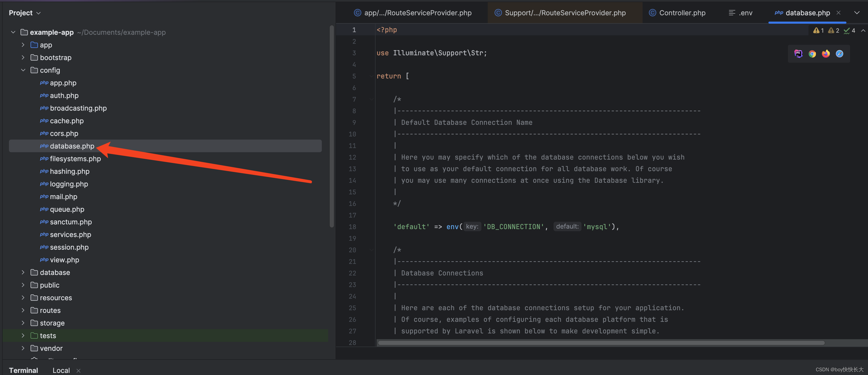
Task: Select database.php in project tree
Action: (165, 146)
